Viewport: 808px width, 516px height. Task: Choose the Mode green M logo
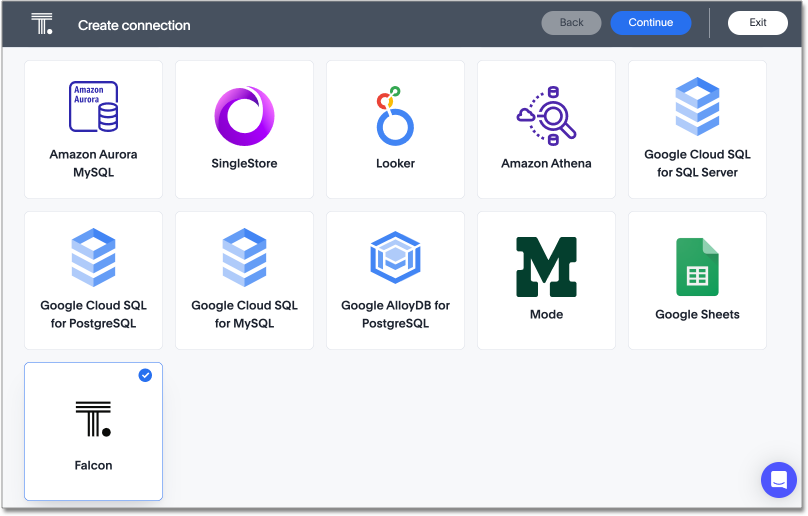[x=546, y=267]
